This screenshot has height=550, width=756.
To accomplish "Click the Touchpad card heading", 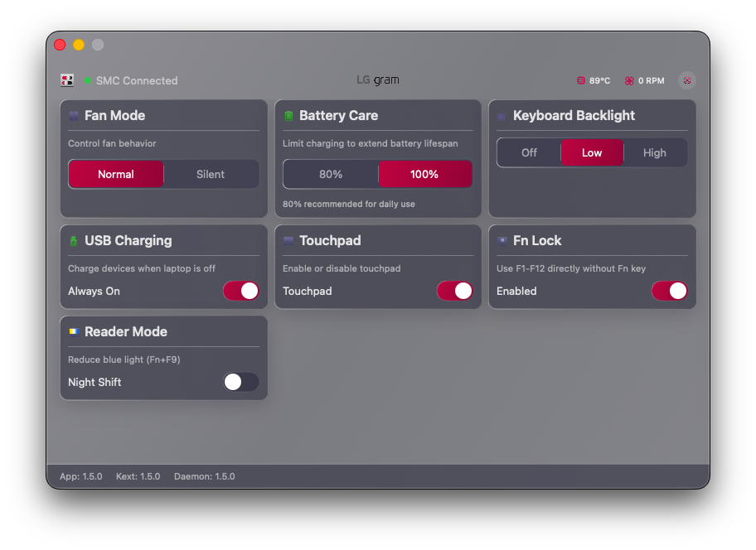I will pos(330,240).
